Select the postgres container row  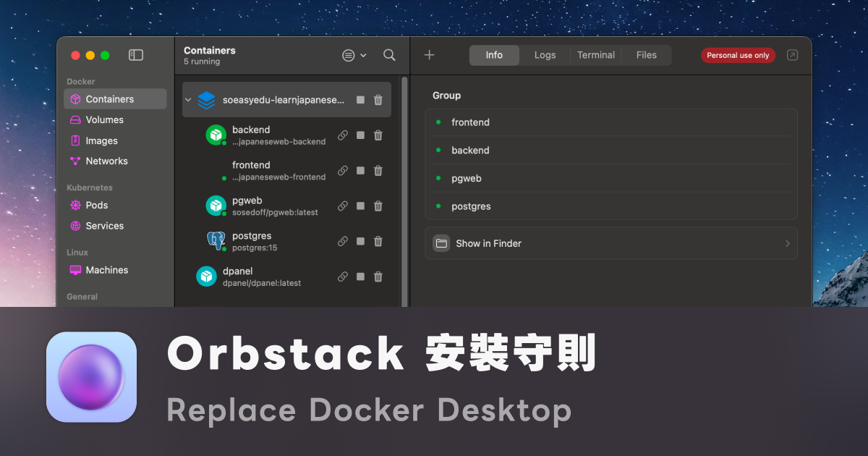click(286, 242)
